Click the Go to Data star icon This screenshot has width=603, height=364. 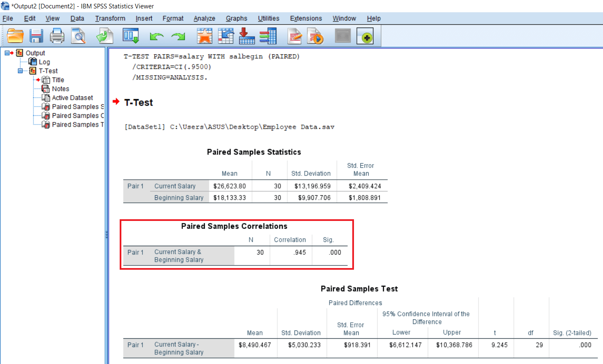coord(204,36)
